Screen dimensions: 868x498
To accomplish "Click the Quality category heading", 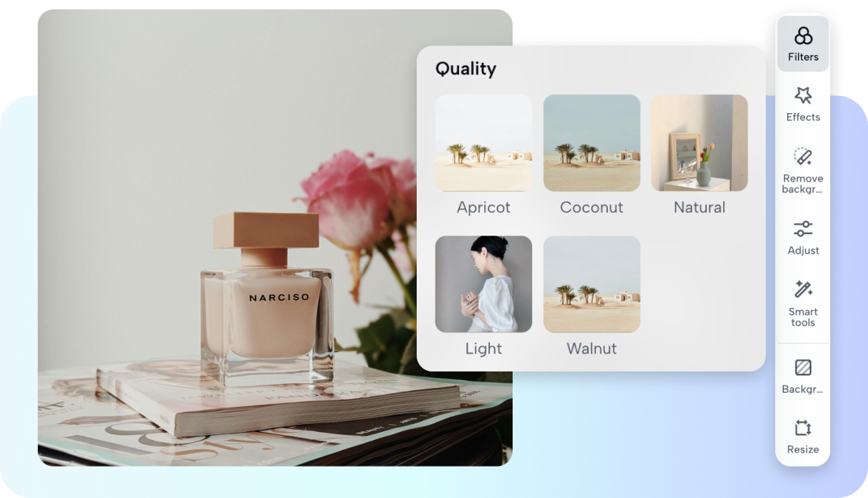I will pos(466,69).
